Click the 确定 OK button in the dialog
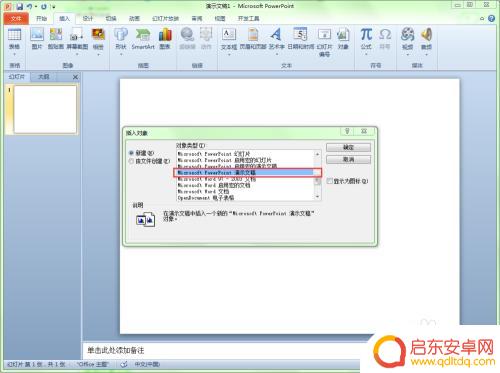Viewport: 500px width, 373px height. click(348, 147)
